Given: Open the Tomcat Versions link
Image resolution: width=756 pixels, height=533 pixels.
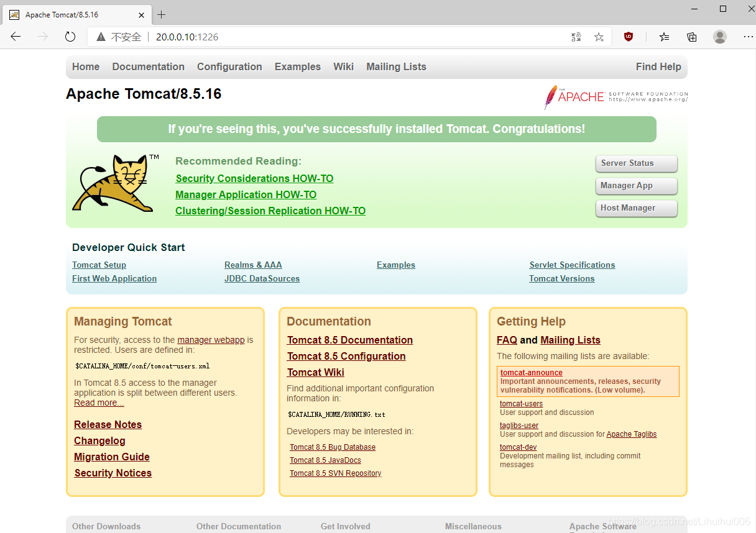Looking at the screenshot, I should pyautogui.click(x=562, y=278).
